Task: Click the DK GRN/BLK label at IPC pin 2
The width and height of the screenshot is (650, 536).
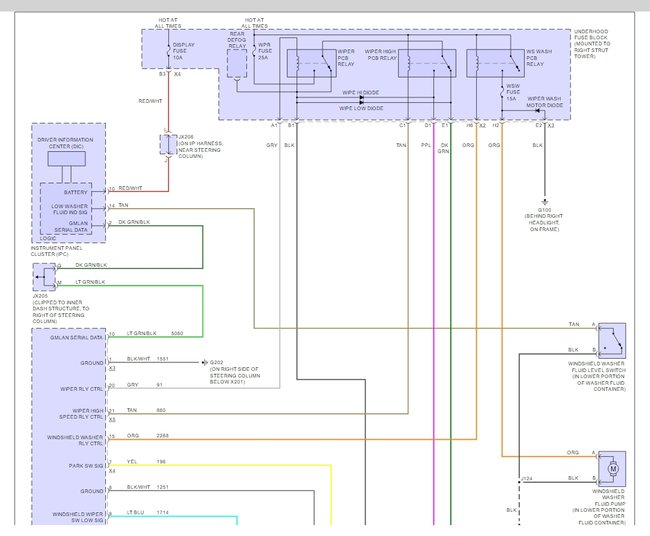Action: tap(134, 222)
